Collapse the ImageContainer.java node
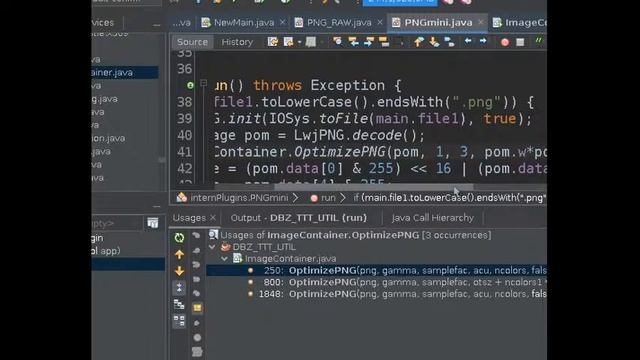The height and width of the screenshot is (360, 640). [224, 259]
